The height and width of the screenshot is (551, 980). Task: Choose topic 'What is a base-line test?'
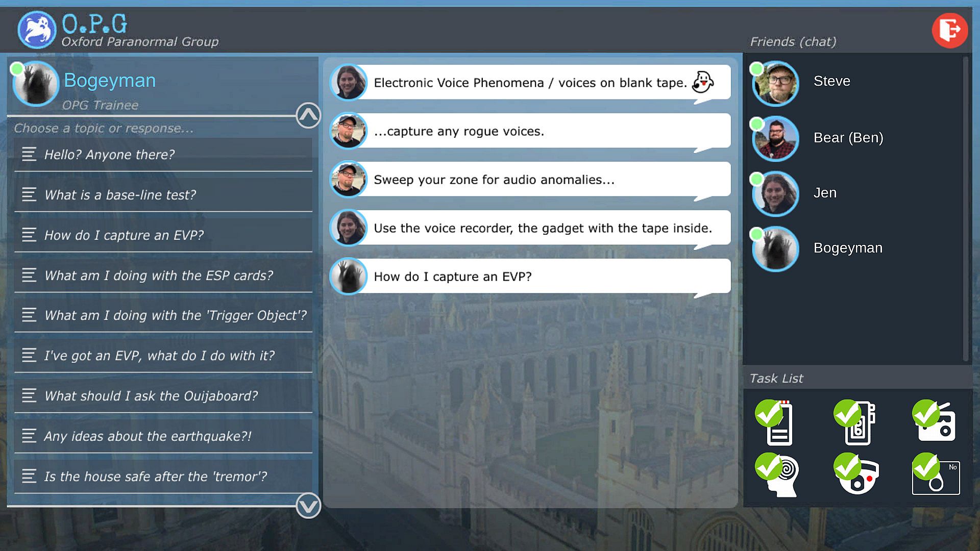point(163,195)
